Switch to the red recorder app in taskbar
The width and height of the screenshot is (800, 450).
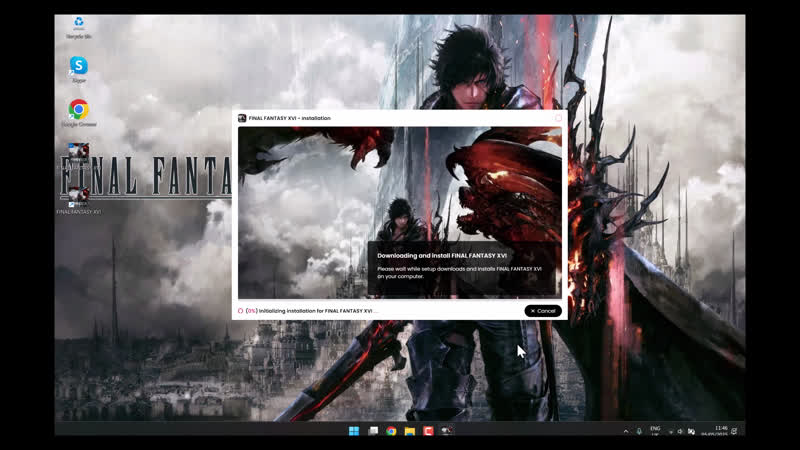click(x=428, y=431)
